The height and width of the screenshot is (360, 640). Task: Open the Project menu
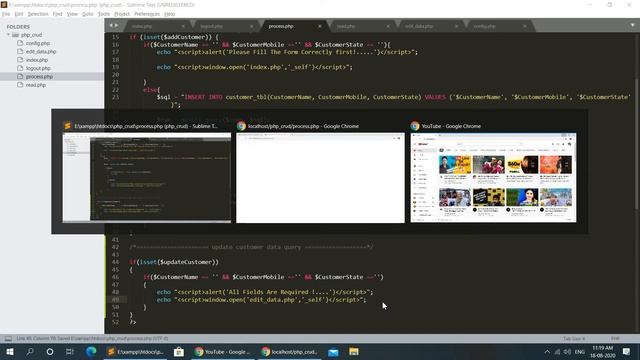point(122,14)
